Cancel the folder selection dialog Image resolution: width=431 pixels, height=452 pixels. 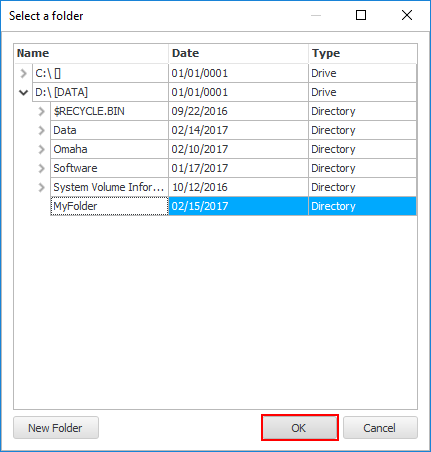380,428
